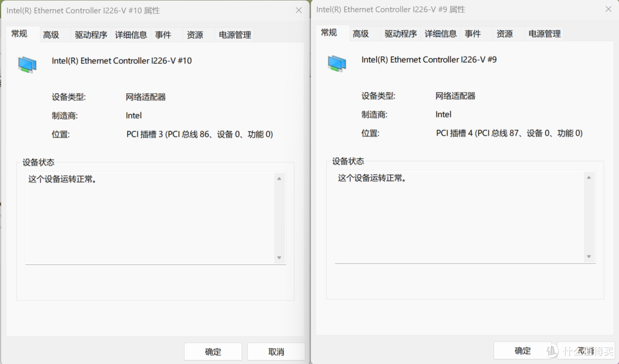Click 'Intel' manufacturer value in #10 dialog
Screen dimensions: 619x364
point(134,116)
